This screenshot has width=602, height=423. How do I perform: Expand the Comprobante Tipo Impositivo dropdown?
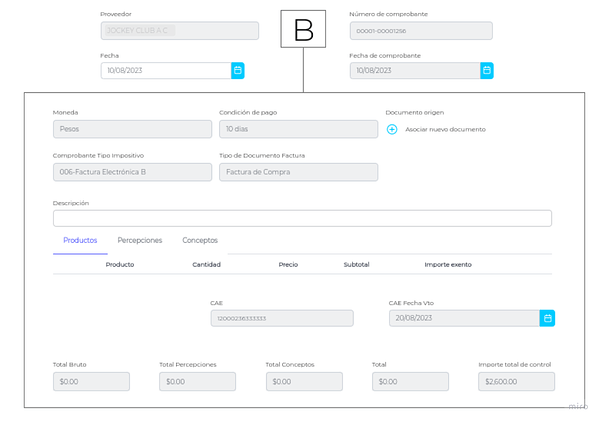(x=132, y=172)
